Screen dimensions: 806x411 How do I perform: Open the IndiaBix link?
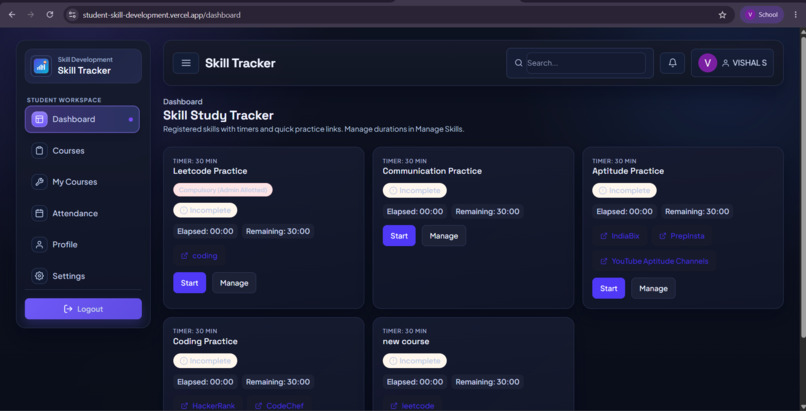coord(620,236)
